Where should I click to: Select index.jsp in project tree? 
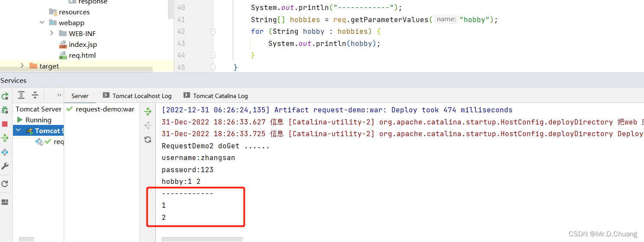pos(83,45)
